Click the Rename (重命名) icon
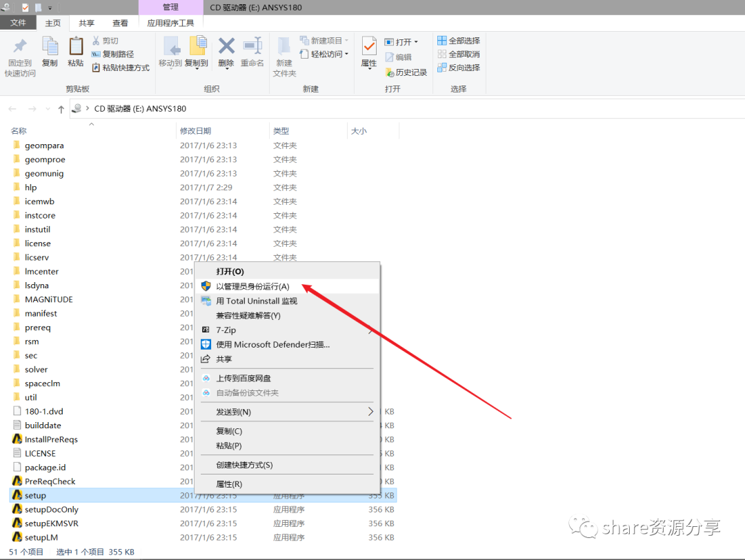Viewport: 745px width, 560px height. tap(252, 46)
